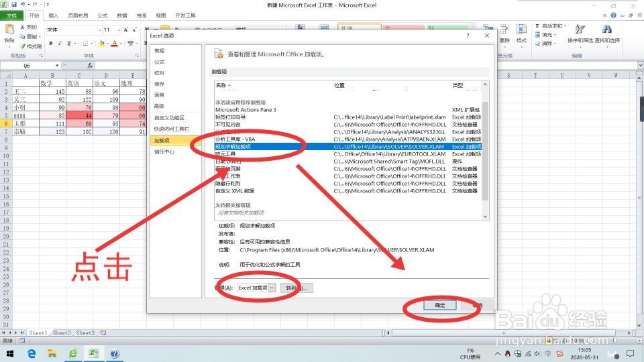This screenshot has height=362, width=644.
Task: Click the Clear (清除) eraser icon
Action: pyautogui.click(x=537, y=43)
